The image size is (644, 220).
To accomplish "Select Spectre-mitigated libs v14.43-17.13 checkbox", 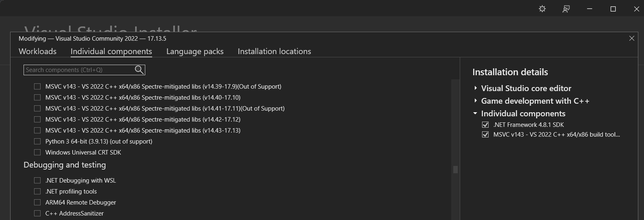I will (x=37, y=131).
